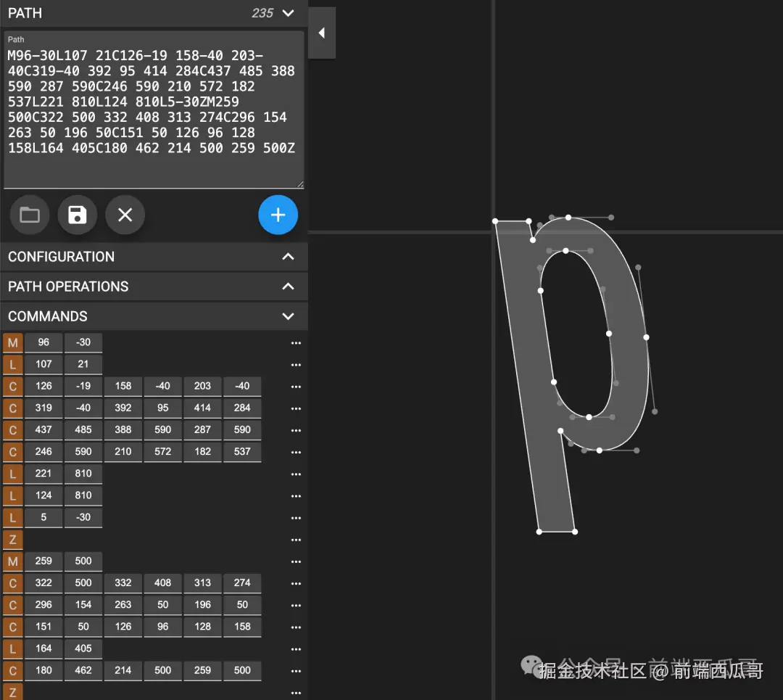The height and width of the screenshot is (700, 783).
Task: Click the C badge for row starting 246
Action: coord(13,452)
